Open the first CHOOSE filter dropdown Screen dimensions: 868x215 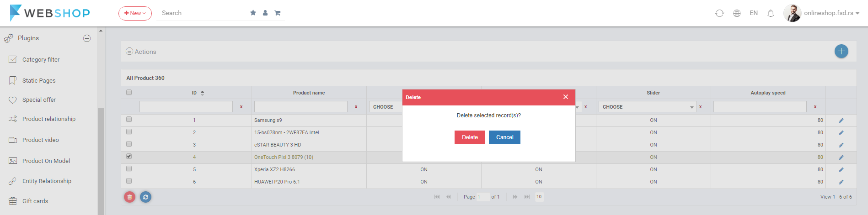tap(386, 107)
